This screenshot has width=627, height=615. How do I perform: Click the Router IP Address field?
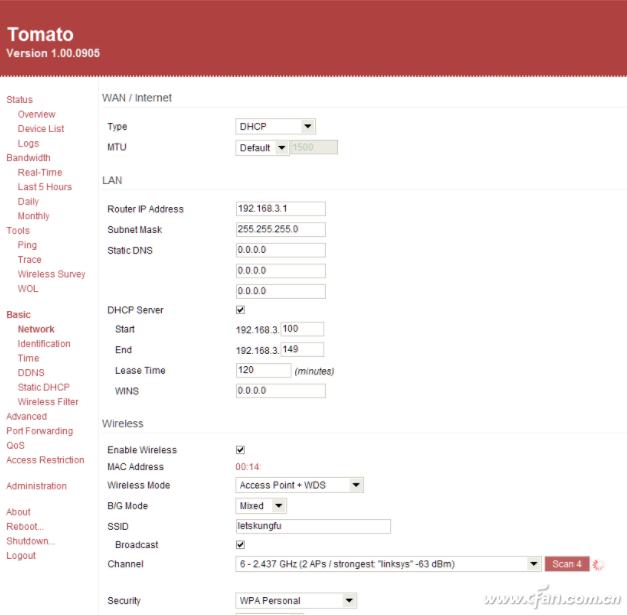[280, 209]
